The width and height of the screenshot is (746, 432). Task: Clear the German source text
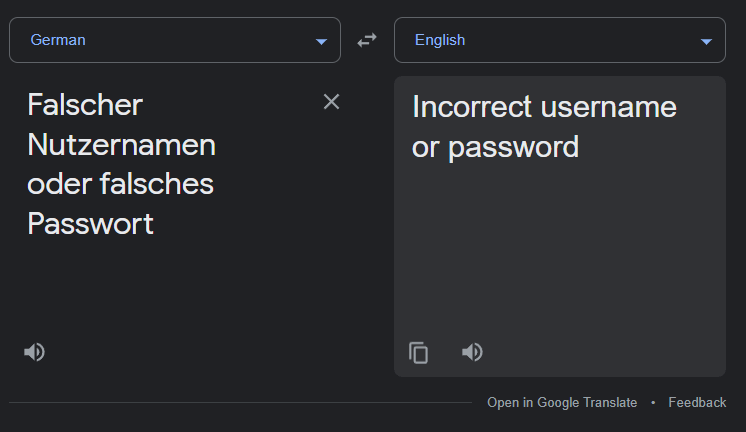coord(331,102)
